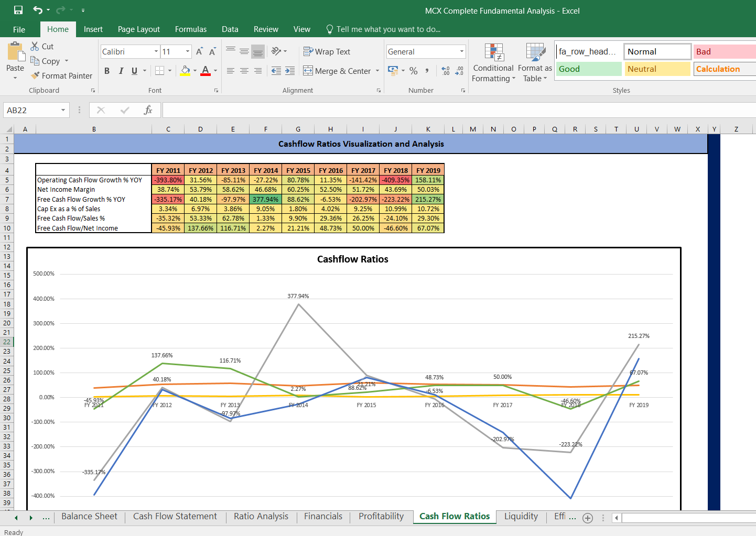Click the Middle Align icon

[x=244, y=51]
